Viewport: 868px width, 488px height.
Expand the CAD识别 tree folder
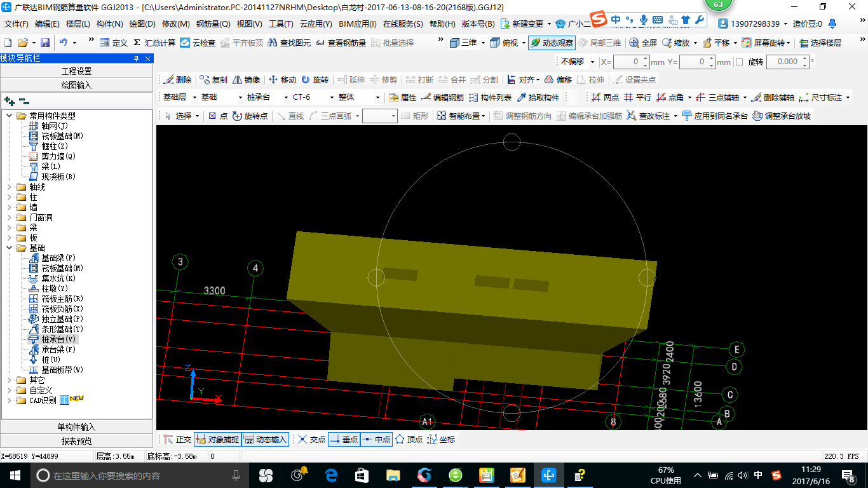click(10, 400)
